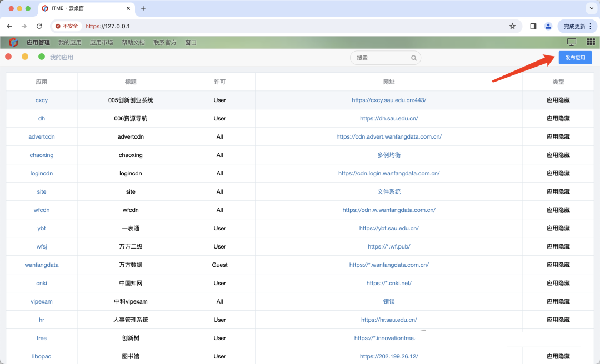
Task: Click the browser reload icon
Action: pos(39,26)
